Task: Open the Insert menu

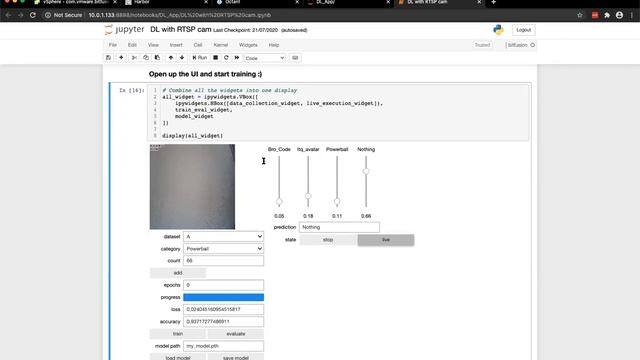Action: [x=176, y=45]
